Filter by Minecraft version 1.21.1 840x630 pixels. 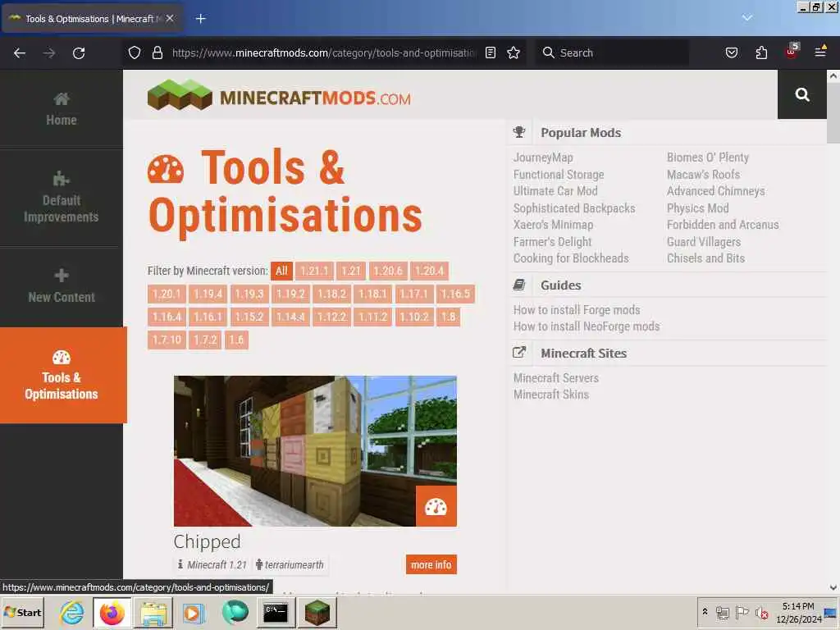(314, 271)
